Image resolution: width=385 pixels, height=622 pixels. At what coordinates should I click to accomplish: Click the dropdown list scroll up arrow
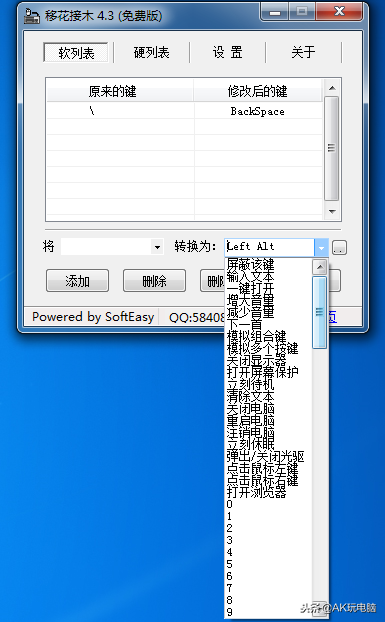(320, 267)
